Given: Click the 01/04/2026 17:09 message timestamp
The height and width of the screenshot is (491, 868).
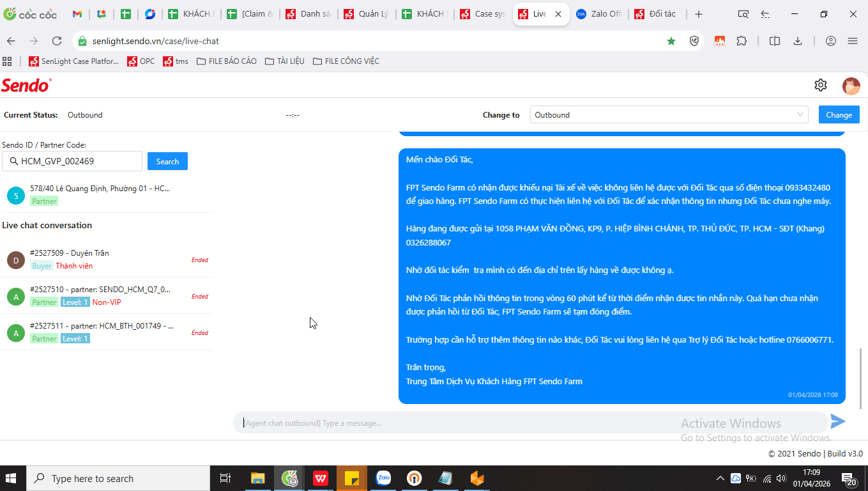Looking at the screenshot, I should [x=813, y=395].
